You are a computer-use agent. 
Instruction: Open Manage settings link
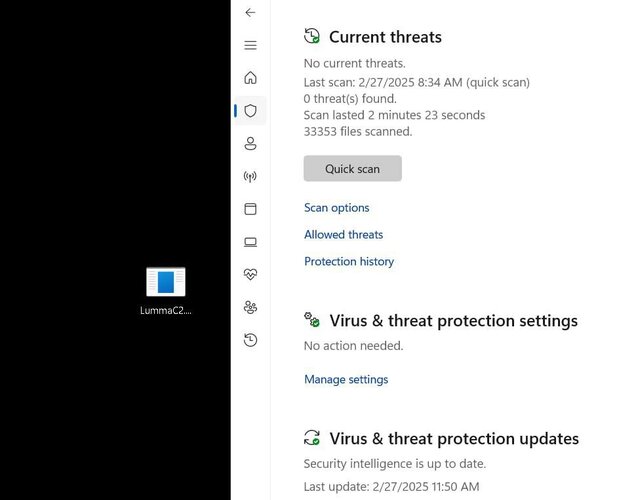point(346,379)
